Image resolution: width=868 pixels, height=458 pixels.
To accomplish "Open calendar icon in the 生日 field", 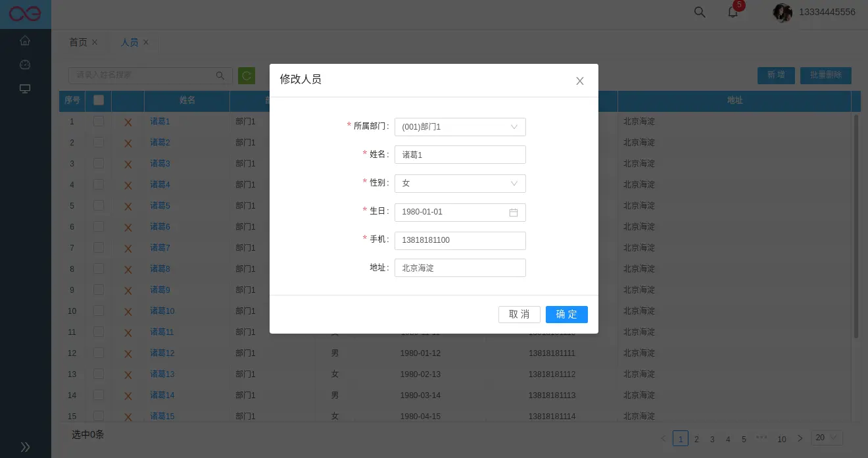I will 514,213.
